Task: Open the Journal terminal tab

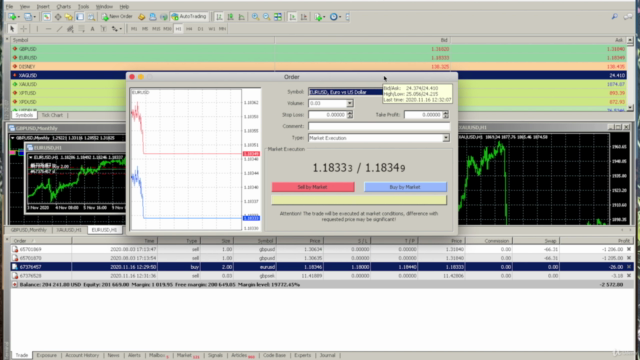Action: [327, 355]
